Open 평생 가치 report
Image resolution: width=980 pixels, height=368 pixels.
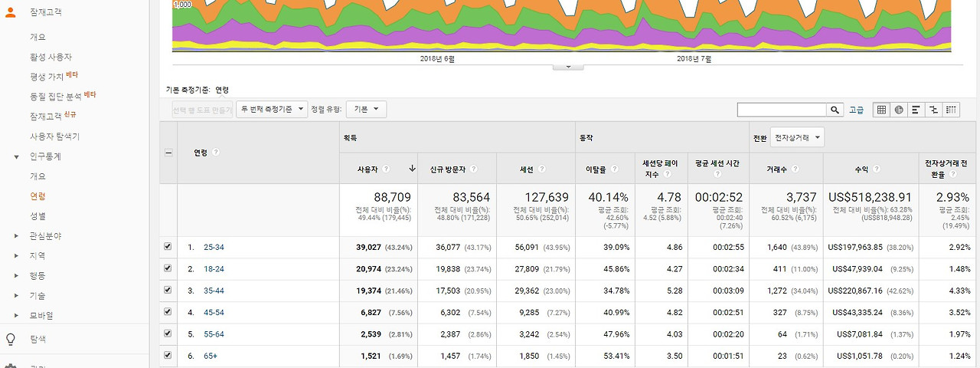pos(46,77)
